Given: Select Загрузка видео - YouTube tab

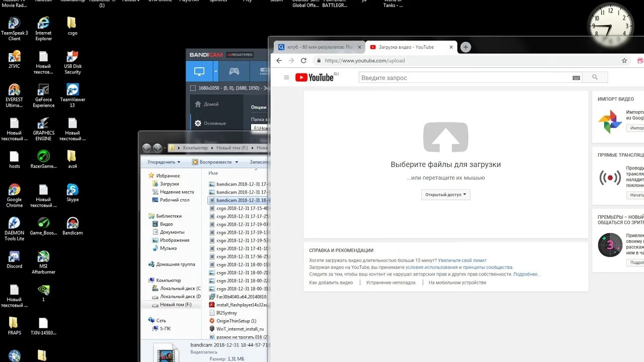Looking at the screenshot, I should [x=411, y=47].
